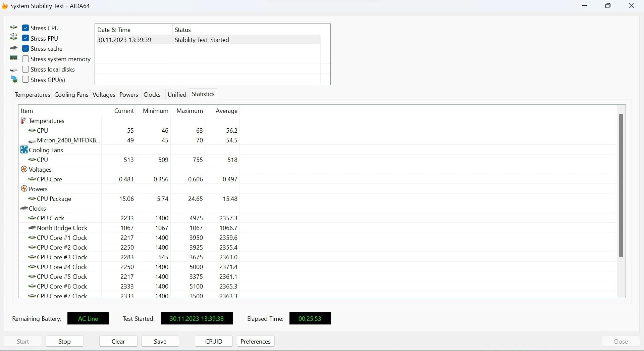The width and height of the screenshot is (644, 351).
Task: Click the Elapsed Time value 00:25:53
Action: click(310, 318)
